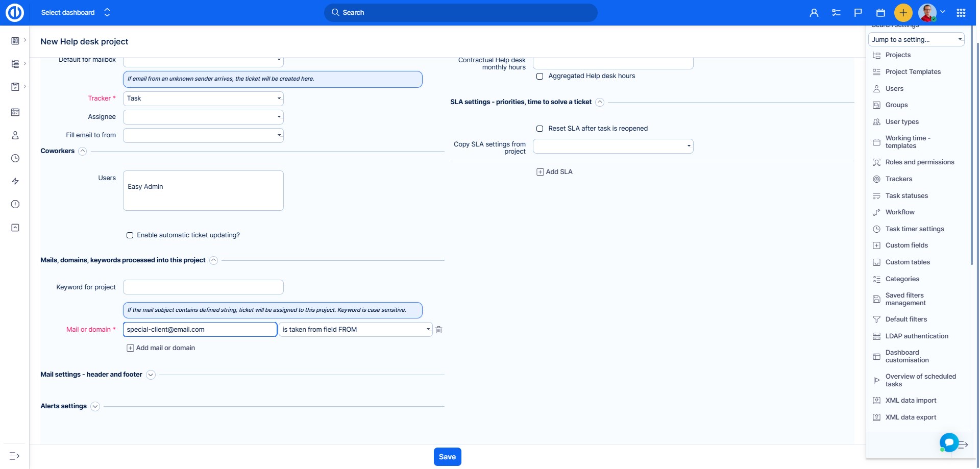Viewport: 980px width, 469px height.
Task: Enable automatic ticket updating checkbox
Action: click(x=130, y=235)
